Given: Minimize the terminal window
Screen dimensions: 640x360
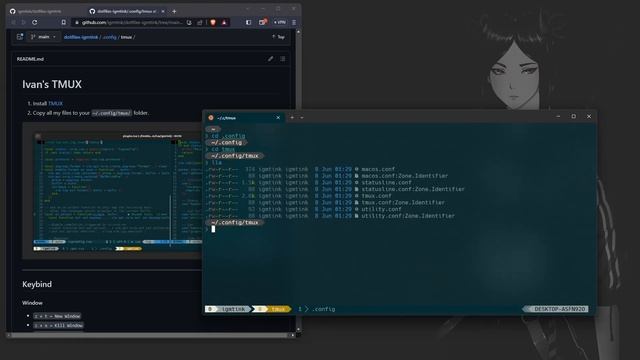Looking at the screenshot, I should pyautogui.click(x=558, y=116).
